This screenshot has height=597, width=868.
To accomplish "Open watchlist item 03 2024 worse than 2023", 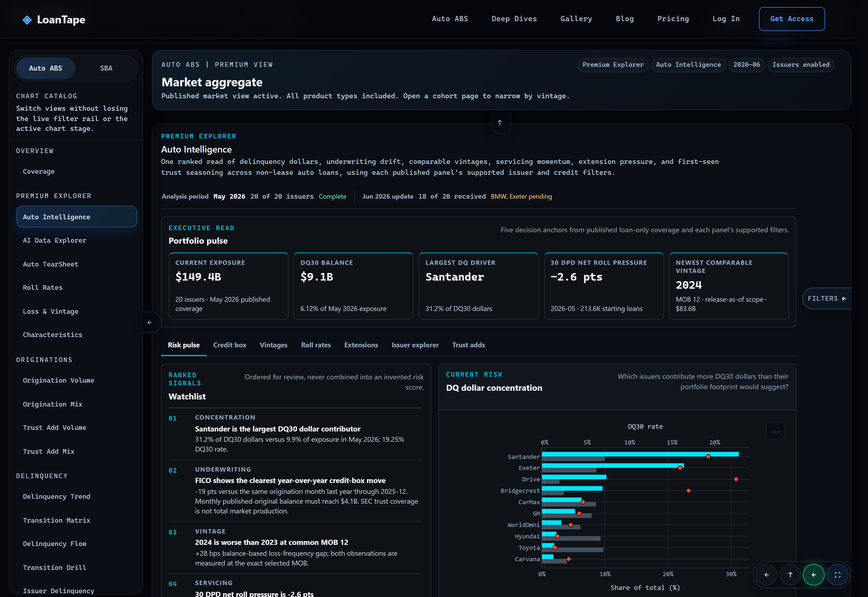I will (295, 548).
